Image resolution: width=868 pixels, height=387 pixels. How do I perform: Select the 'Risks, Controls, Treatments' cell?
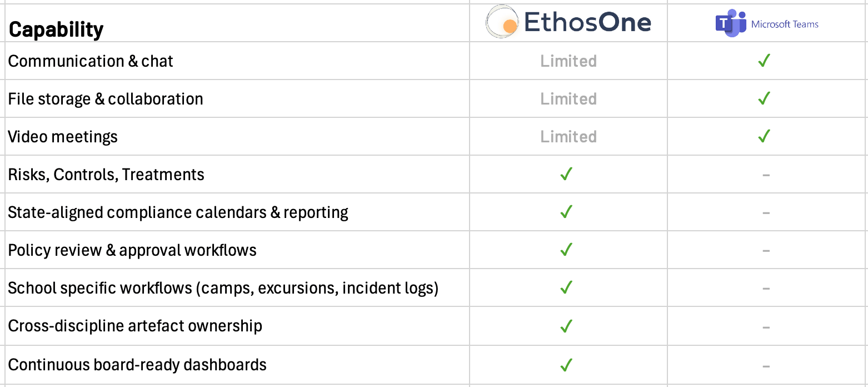(x=106, y=175)
